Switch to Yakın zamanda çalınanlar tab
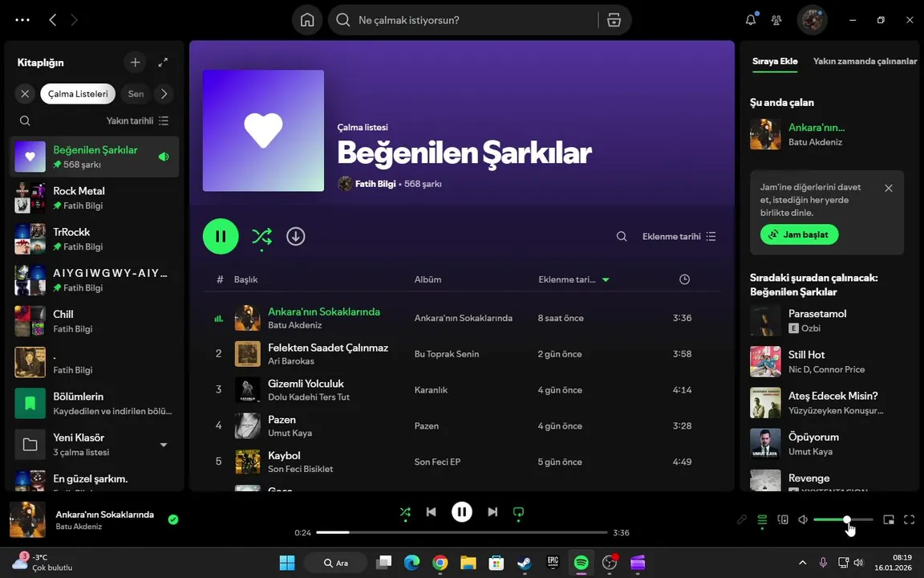The width and height of the screenshot is (924, 578). click(x=865, y=61)
